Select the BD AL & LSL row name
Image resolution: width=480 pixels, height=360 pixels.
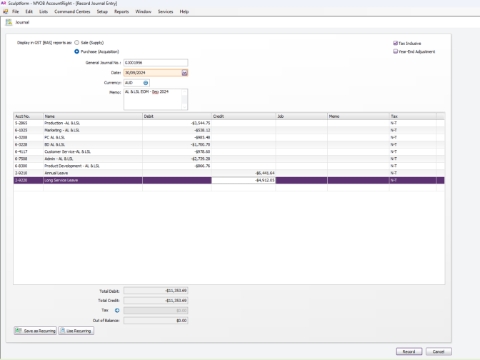(55, 145)
